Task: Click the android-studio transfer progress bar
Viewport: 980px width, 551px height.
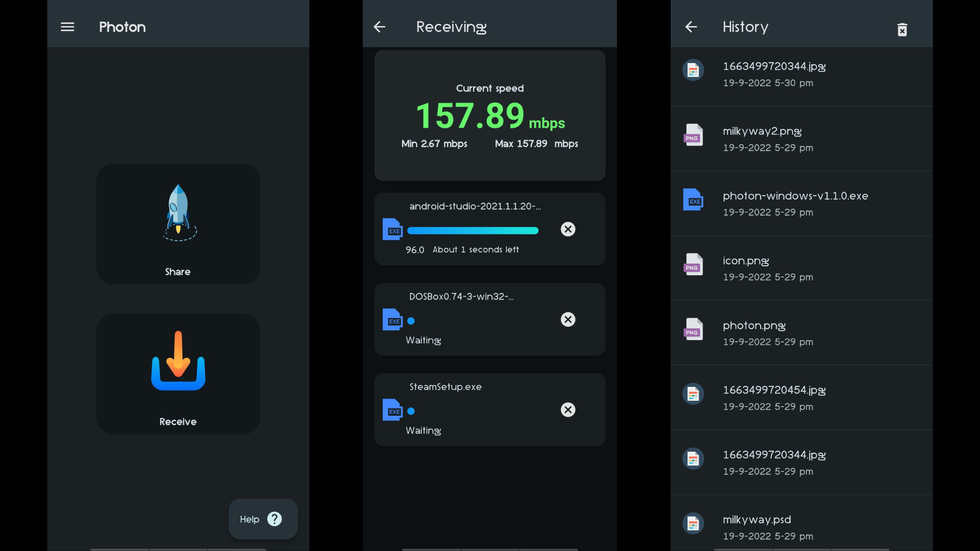Action: [473, 231]
